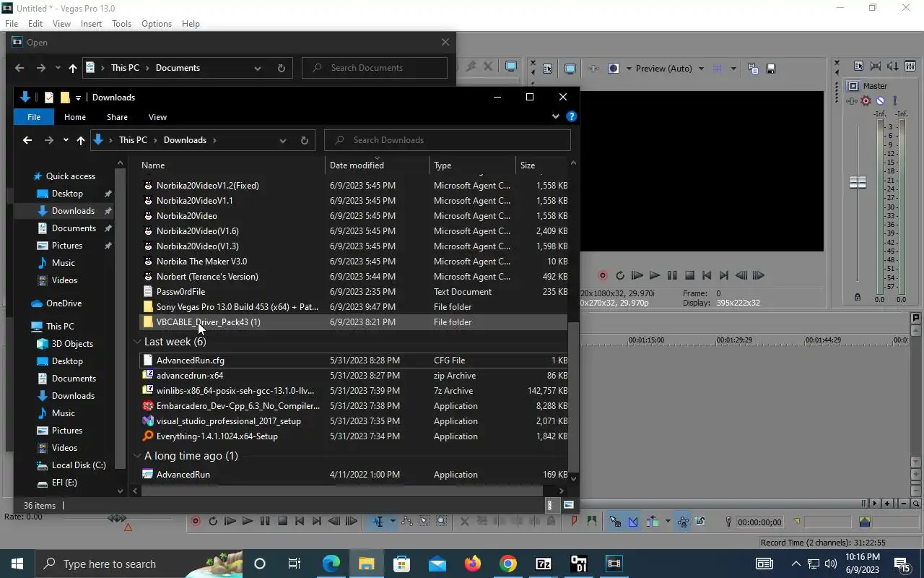Mute the Master bus

(880, 101)
